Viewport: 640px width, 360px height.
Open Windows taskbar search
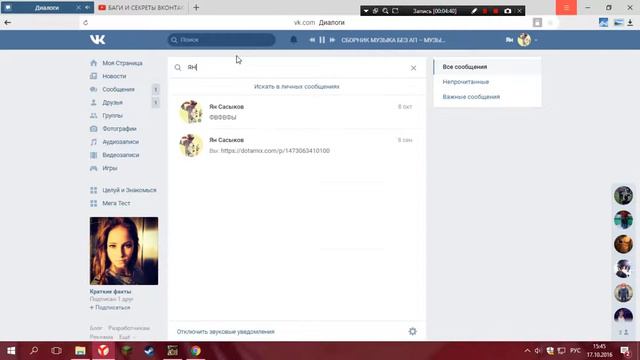pos(34,351)
